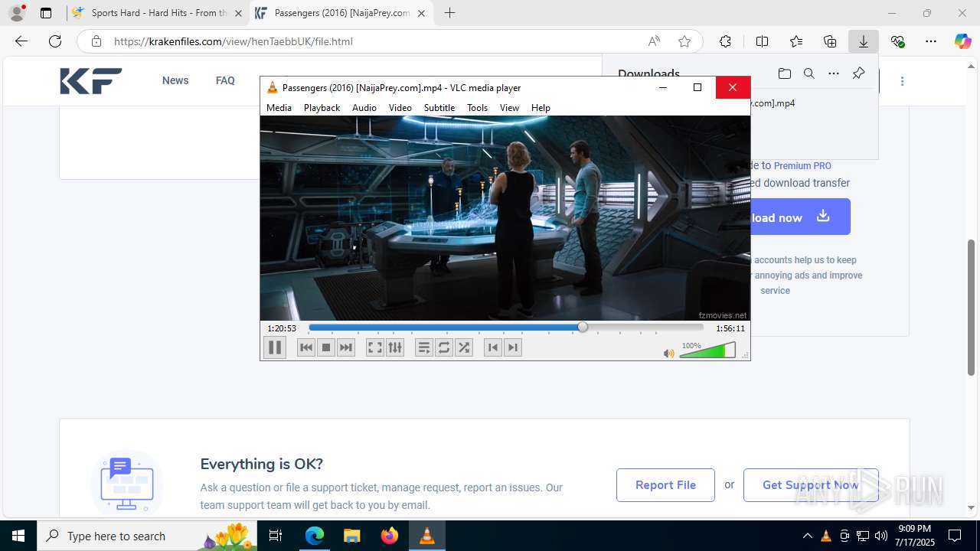Click VLC previous media button
The image size is (980, 551).
point(306,347)
